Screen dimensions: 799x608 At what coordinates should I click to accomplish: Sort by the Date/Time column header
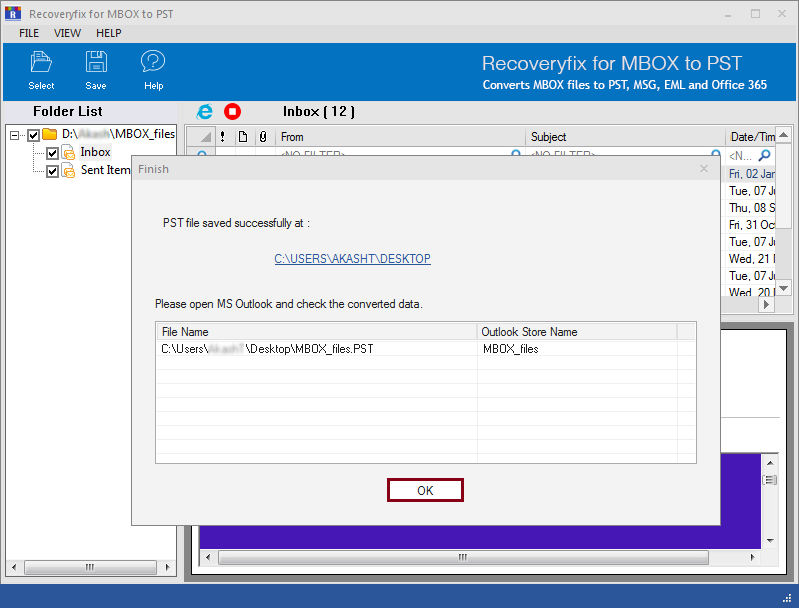tap(751, 137)
